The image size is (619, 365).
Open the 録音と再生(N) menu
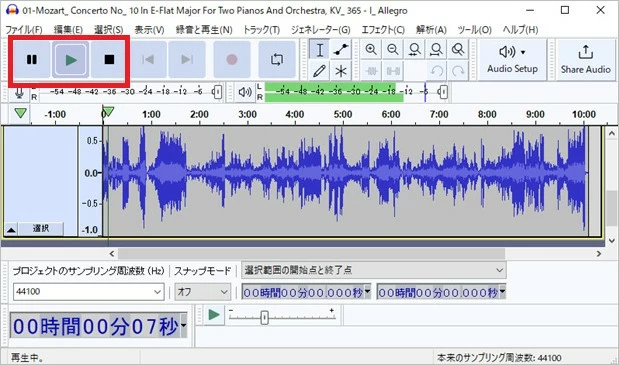[x=204, y=30]
